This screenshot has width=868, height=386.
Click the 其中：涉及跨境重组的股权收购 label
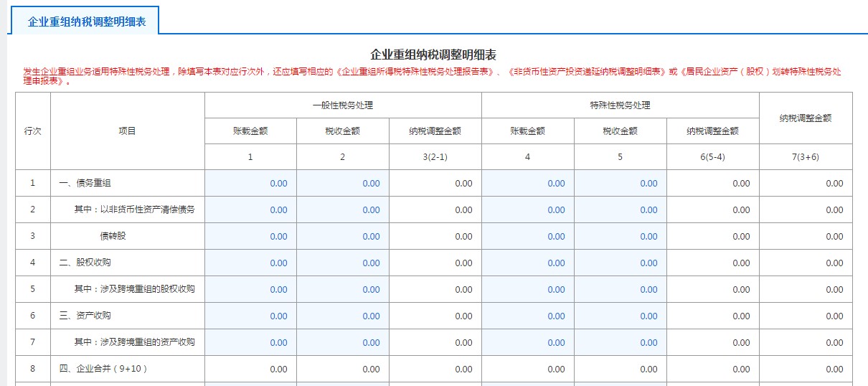click(135, 289)
